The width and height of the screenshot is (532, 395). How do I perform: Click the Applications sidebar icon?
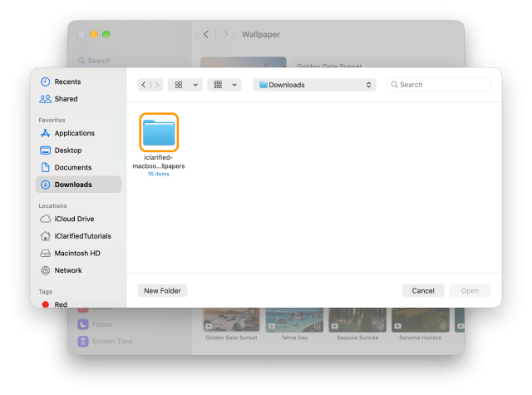[x=45, y=133]
